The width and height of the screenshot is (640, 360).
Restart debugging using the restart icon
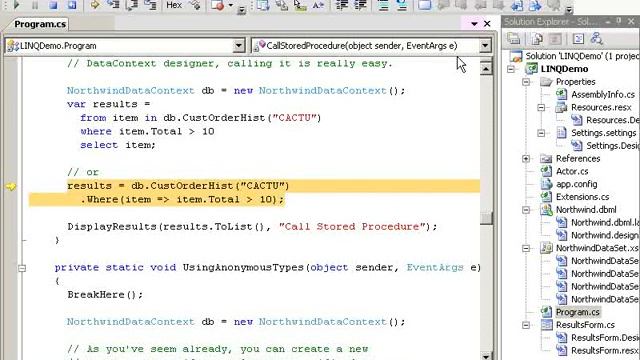72,5
